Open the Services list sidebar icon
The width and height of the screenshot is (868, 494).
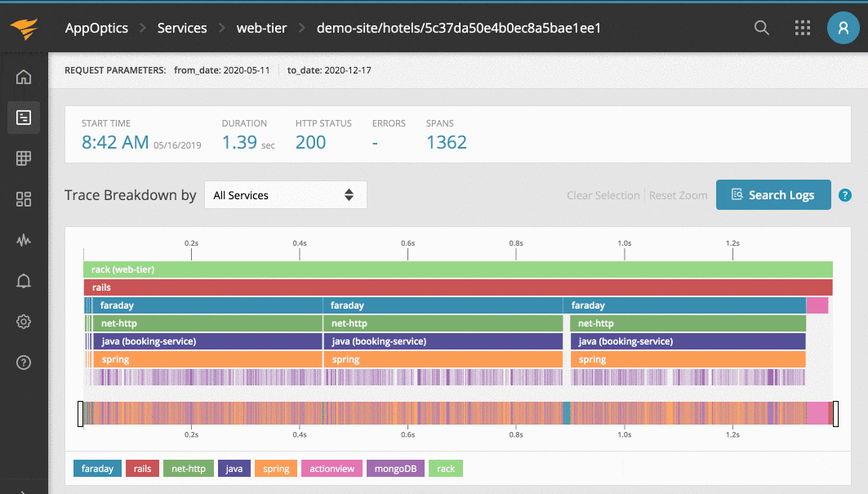click(23, 118)
